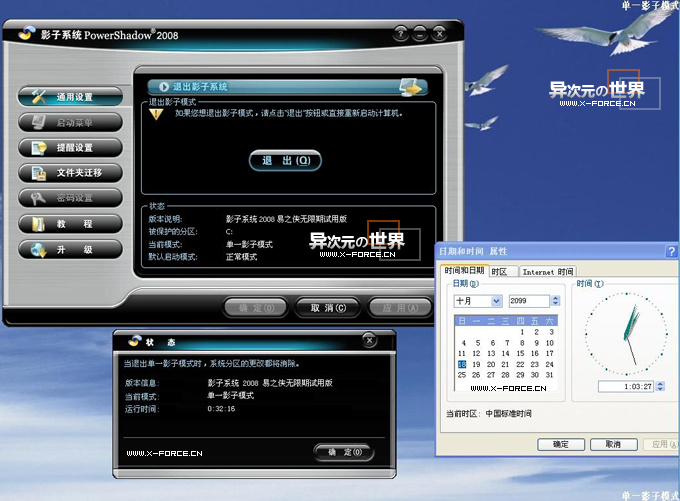Click 应用 in the date and time dialog

tap(663, 444)
